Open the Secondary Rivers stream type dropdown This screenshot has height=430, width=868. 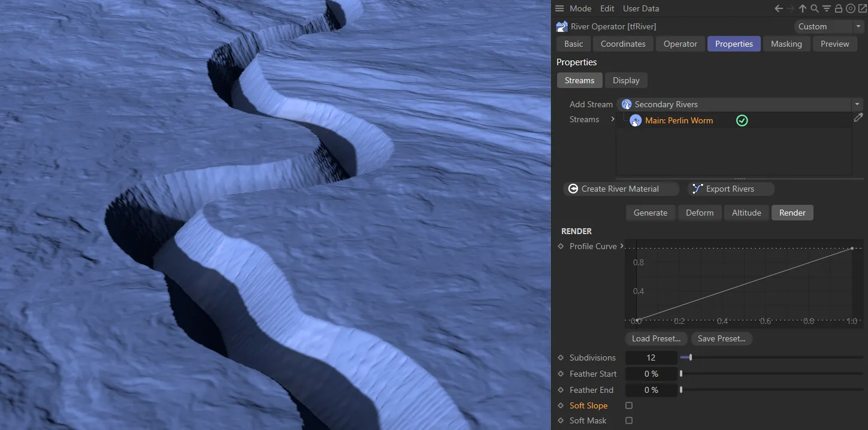tap(857, 104)
